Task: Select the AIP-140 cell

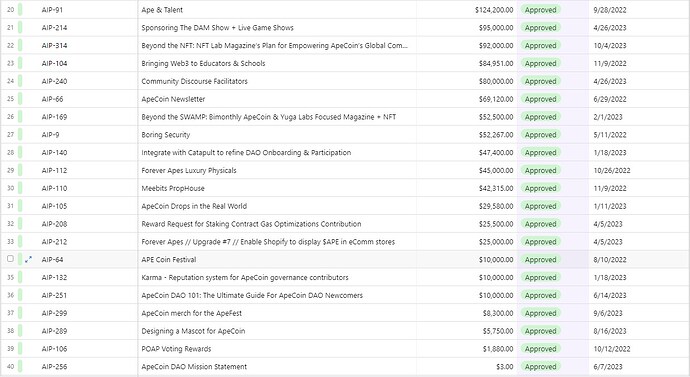Action: pos(54,153)
